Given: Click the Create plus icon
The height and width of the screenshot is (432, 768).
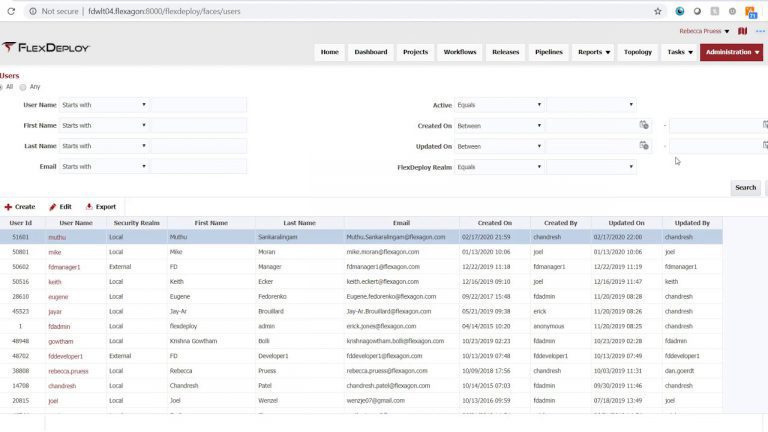Looking at the screenshot, I should [x=8, y=207].
